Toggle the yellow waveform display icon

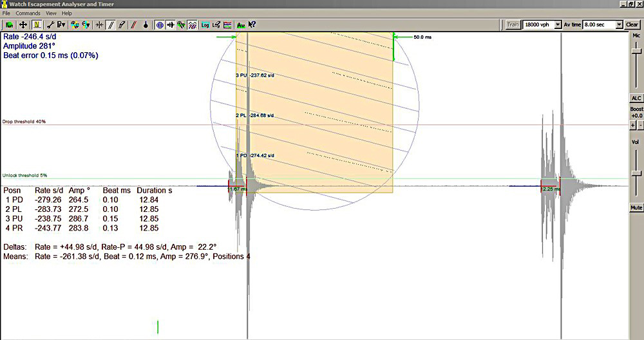click(x=37, y=25)
